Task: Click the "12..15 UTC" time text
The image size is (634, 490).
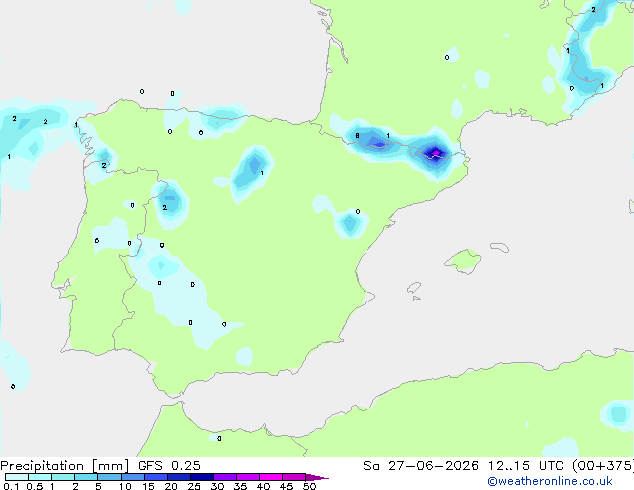Action: click(525, 466)
